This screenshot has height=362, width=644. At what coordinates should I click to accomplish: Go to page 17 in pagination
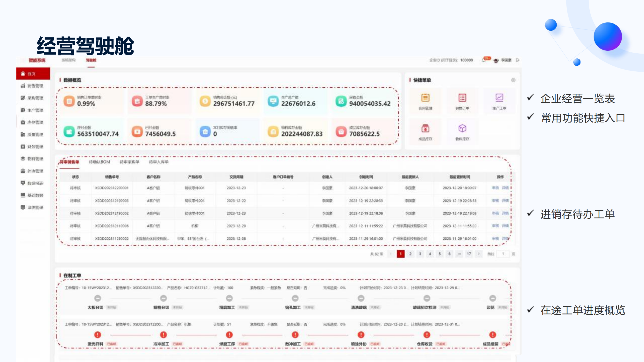pyautogui.click(x=469, y=254)
